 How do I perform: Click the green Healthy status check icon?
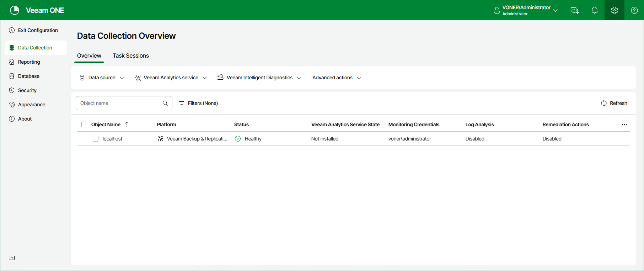(x=238, y=139)
